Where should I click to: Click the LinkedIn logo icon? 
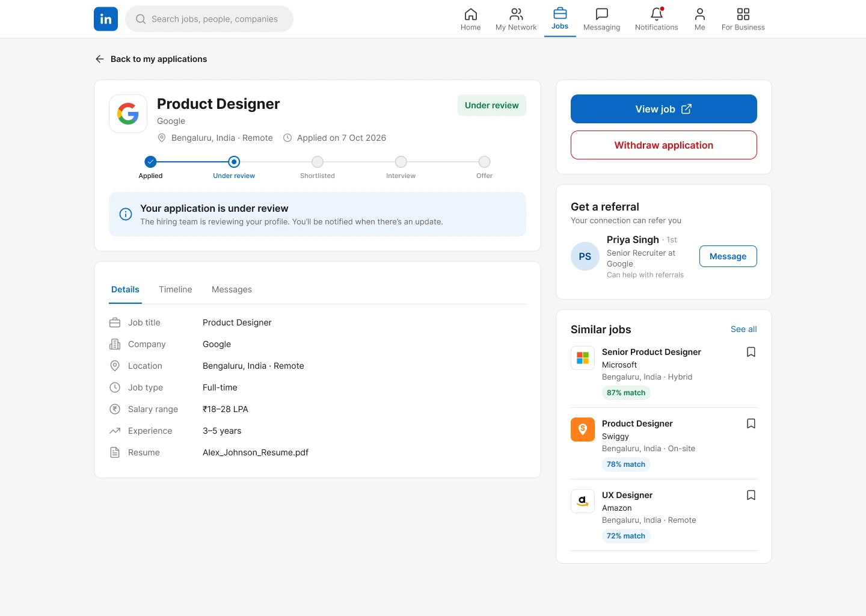click(x=106, y=19)
